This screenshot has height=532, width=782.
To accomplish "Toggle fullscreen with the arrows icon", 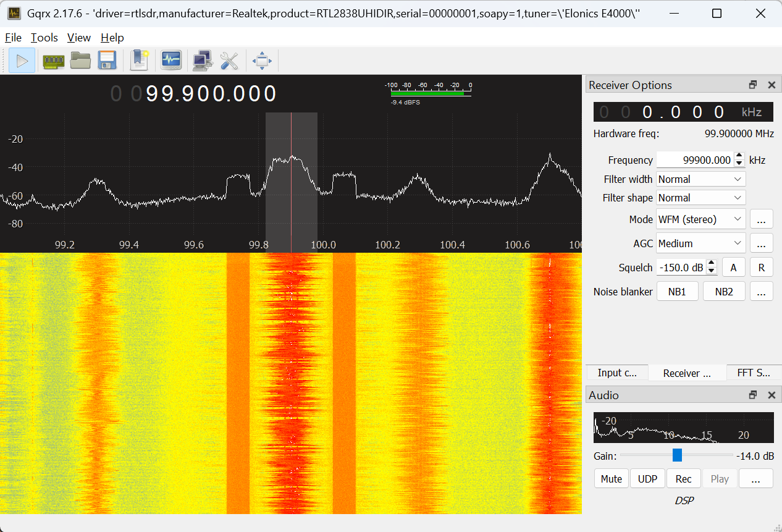I will pos(263,61).
